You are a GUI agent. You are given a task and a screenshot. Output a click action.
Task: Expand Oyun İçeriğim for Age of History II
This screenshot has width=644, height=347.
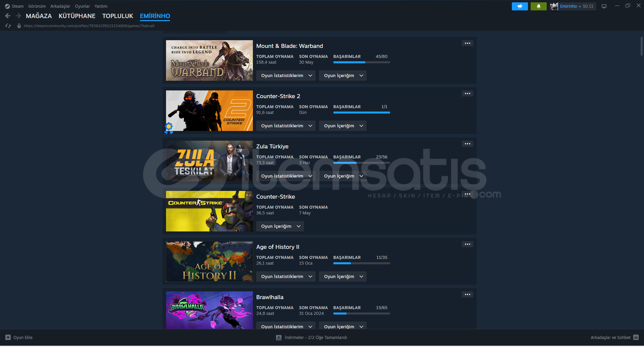pyautogui.click(x=343, y=277)
